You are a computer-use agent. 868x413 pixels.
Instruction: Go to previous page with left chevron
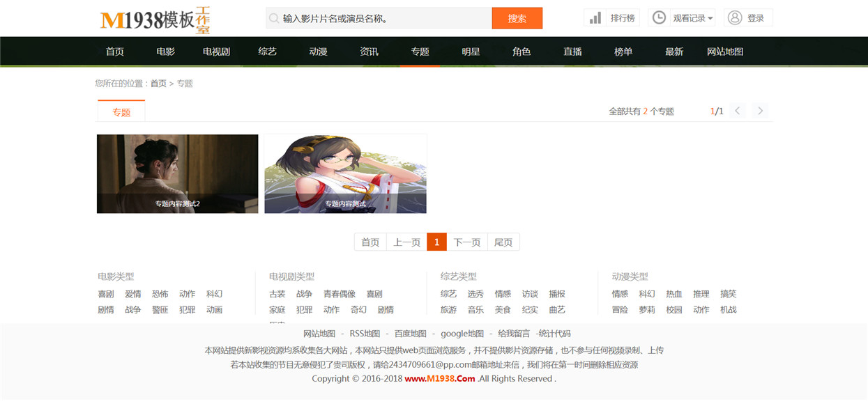click(738, 111)
